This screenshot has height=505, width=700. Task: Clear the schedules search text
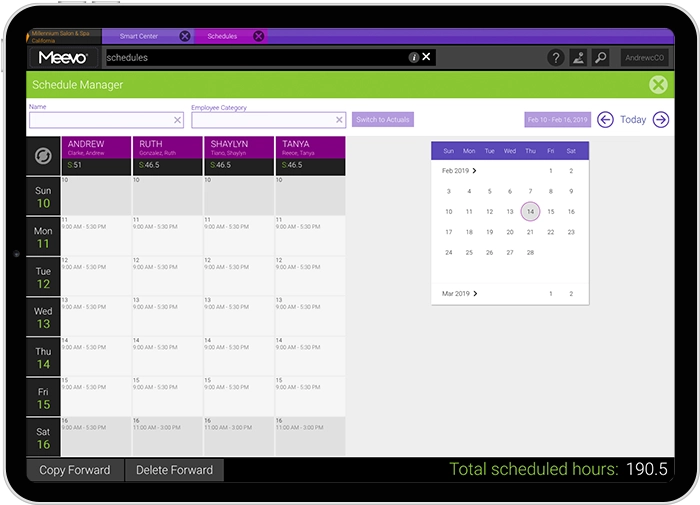(427, 57)
